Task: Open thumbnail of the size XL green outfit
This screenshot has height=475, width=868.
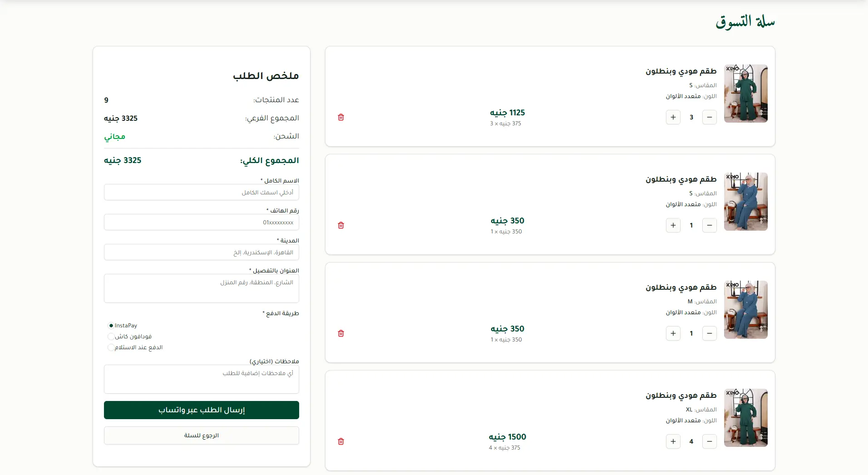Action: 746,418
